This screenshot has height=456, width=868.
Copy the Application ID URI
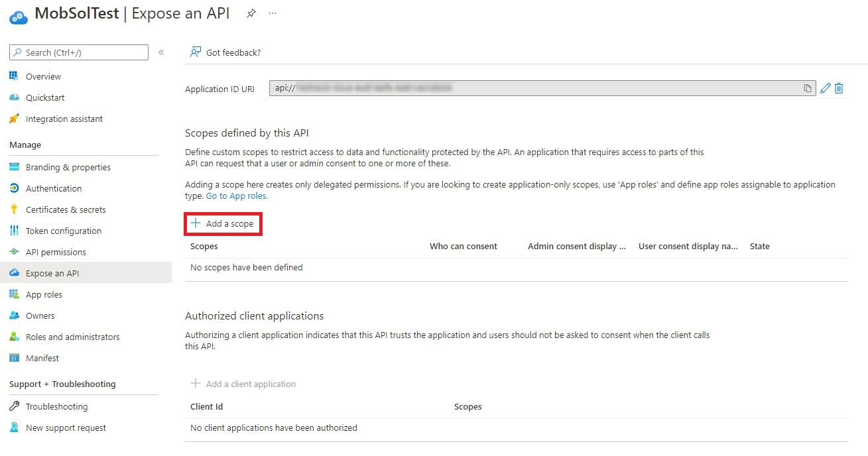[x=807, y=87]
